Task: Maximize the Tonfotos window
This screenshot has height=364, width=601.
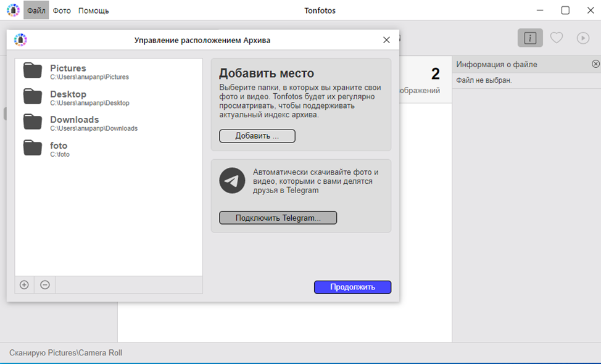Action: tap(565, 10)
